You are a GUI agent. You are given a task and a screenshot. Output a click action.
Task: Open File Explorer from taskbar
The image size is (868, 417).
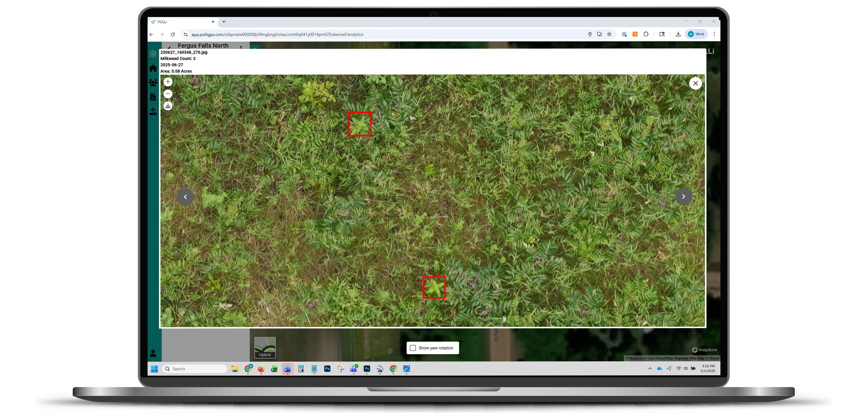point(235,369)
